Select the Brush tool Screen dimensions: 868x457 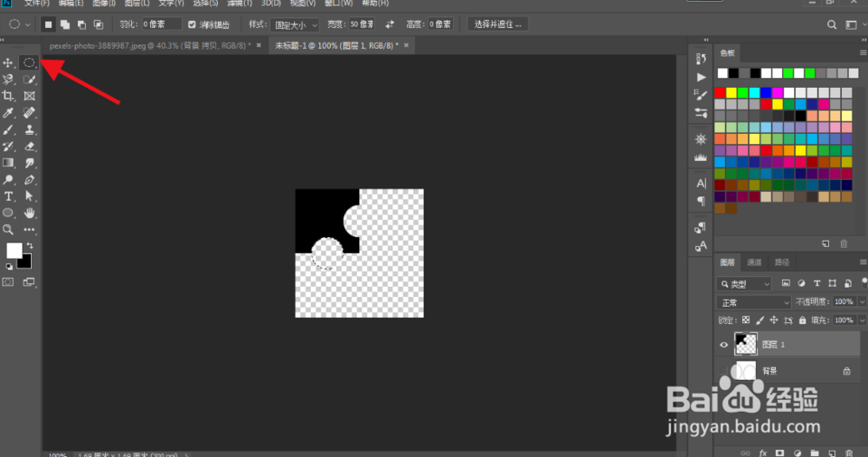tap(9, 129)
